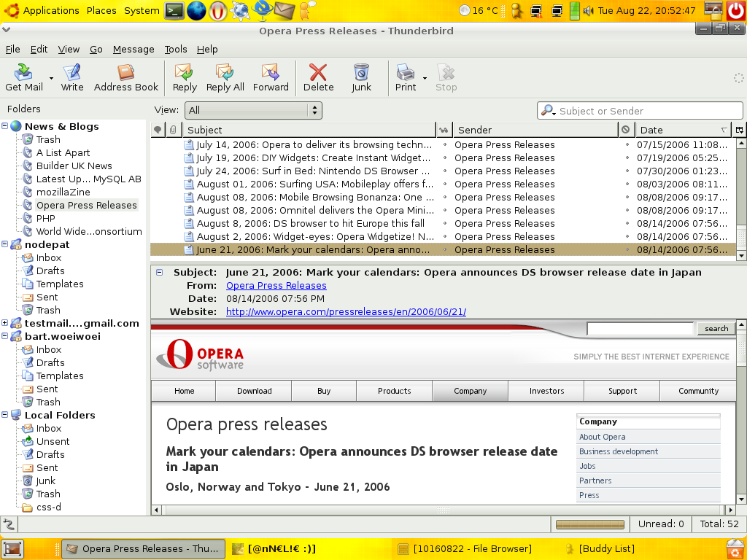Open Get Mail dropdown arrow
The image size is (747, 560).
[51, 78]
